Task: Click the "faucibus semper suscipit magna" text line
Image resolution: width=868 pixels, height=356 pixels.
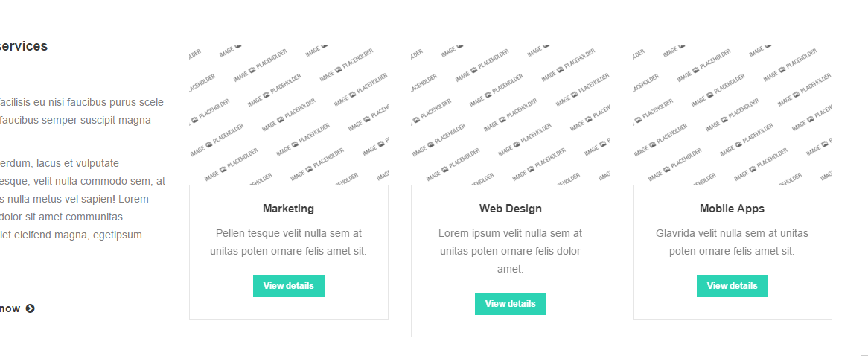Action: coord(76,119)
